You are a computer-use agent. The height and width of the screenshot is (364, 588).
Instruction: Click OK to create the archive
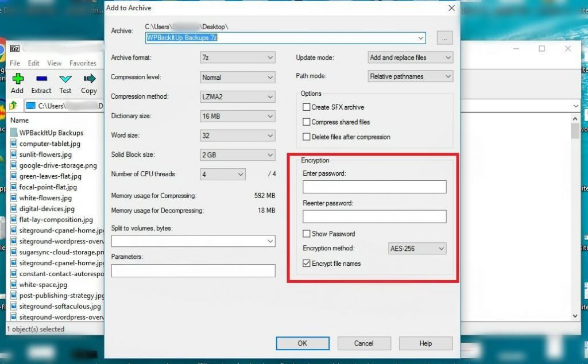[303, 343]
